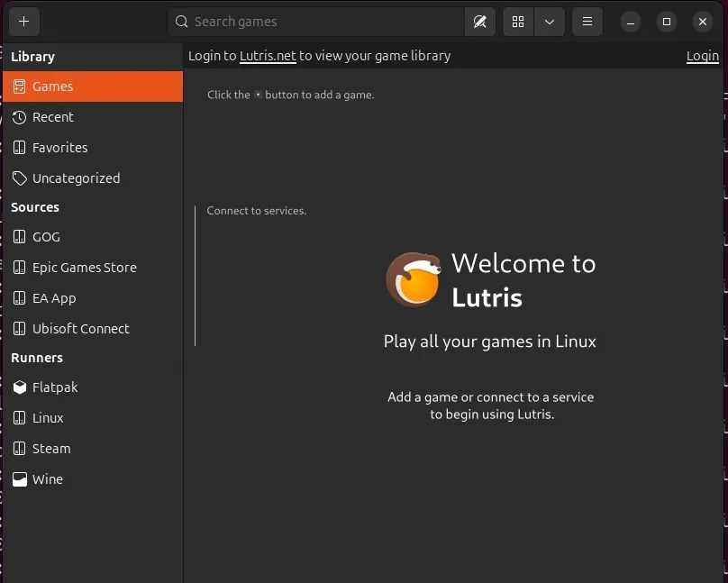Select the Uncategorized category
This screenshot has height=583, width=728.
[x=93, y=178]
